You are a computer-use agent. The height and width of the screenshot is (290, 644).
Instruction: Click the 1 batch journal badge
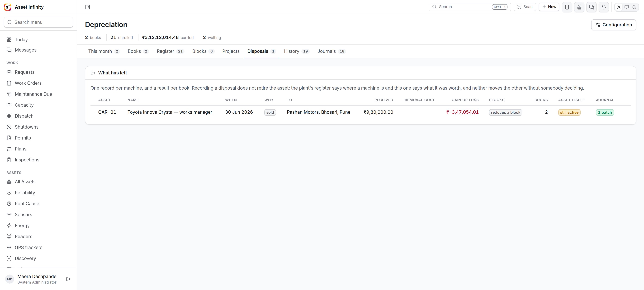tap(605, 112)
